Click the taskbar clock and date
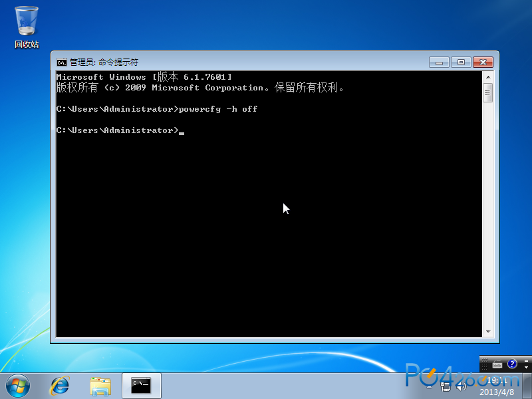Viewport: 532px width, 399px height. [497, 386]
